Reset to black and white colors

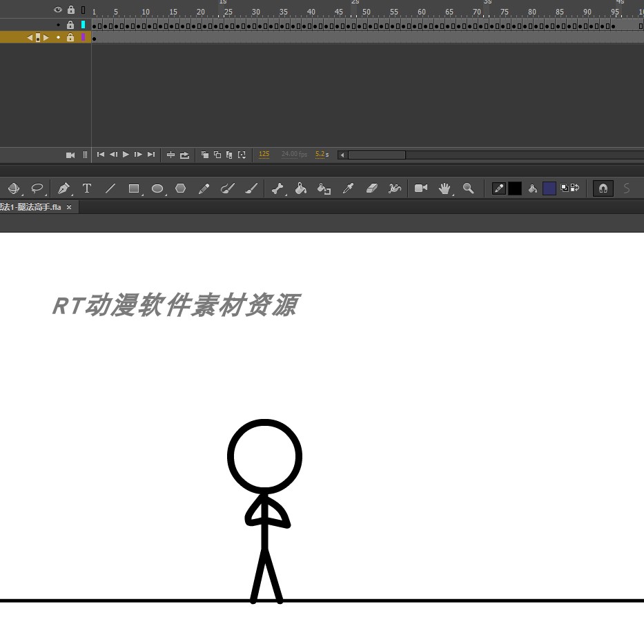565,188
